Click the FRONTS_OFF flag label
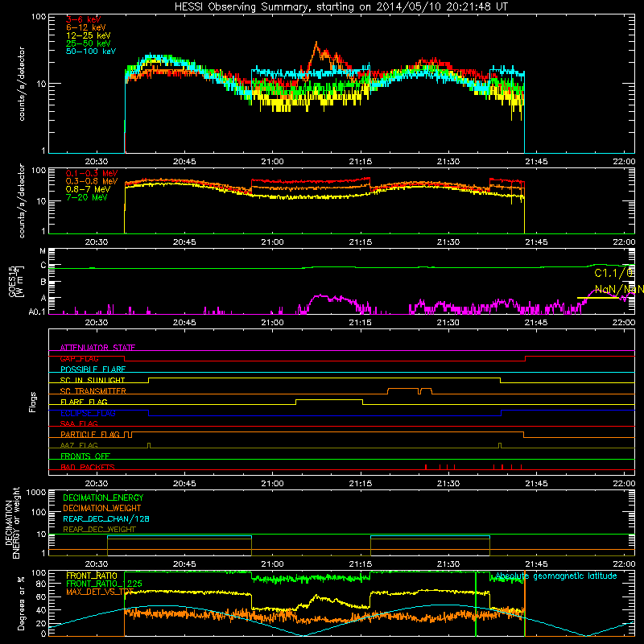Screen dimensions: 644x644 tap(85, 456)
